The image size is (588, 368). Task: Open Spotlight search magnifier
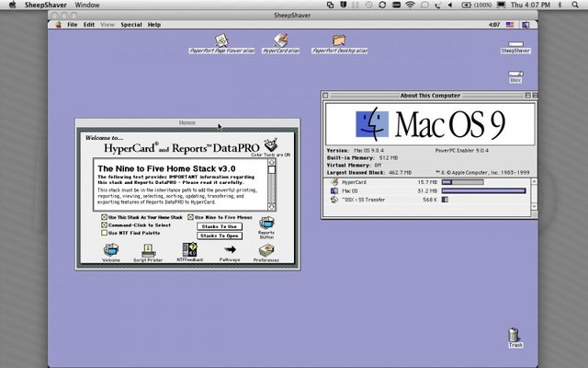[x=575, y=5]
